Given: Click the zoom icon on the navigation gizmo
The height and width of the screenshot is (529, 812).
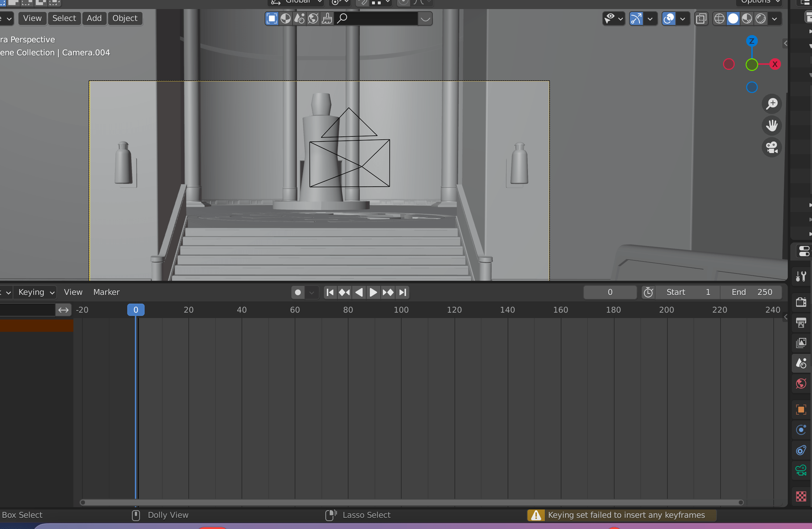Looking at the screenshot, I should (x=773, y=104).
